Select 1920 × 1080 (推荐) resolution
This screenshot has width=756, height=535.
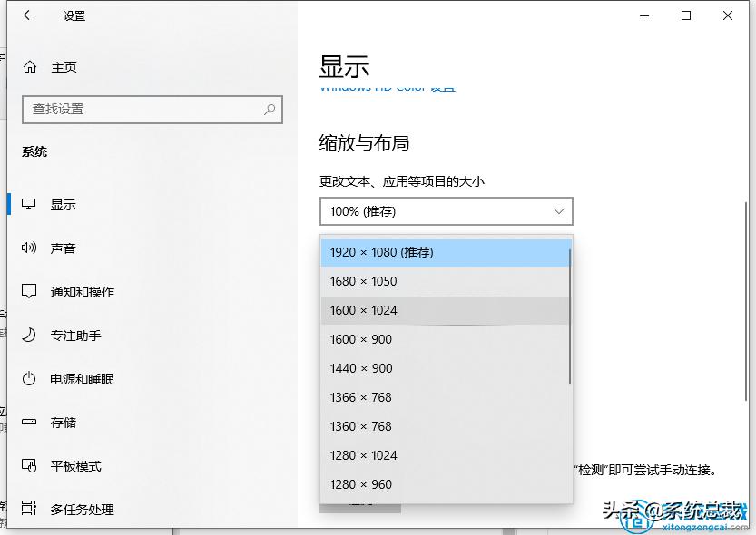[x=446, y=252]
